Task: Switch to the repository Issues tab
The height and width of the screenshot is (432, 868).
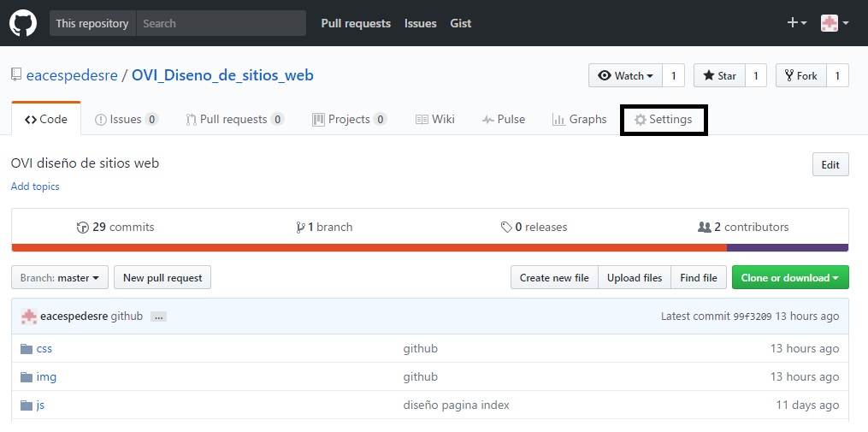Action: click(127, 119)
